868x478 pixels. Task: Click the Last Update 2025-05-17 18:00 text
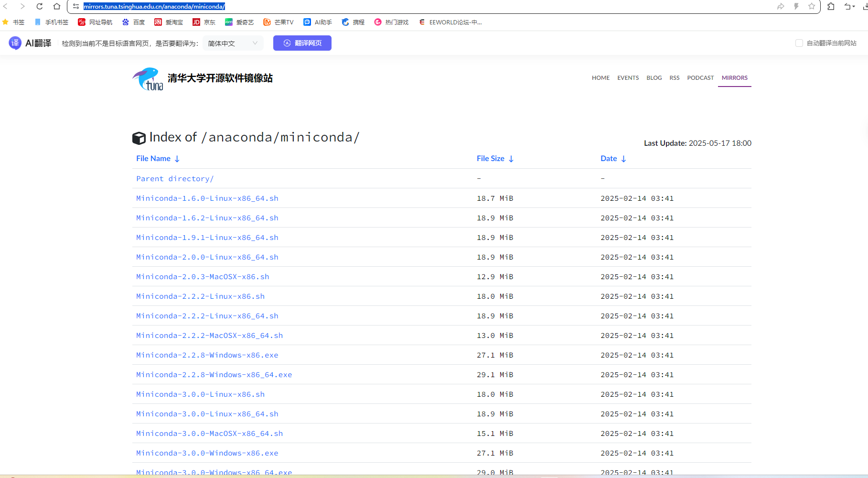[x=697, y=143]
